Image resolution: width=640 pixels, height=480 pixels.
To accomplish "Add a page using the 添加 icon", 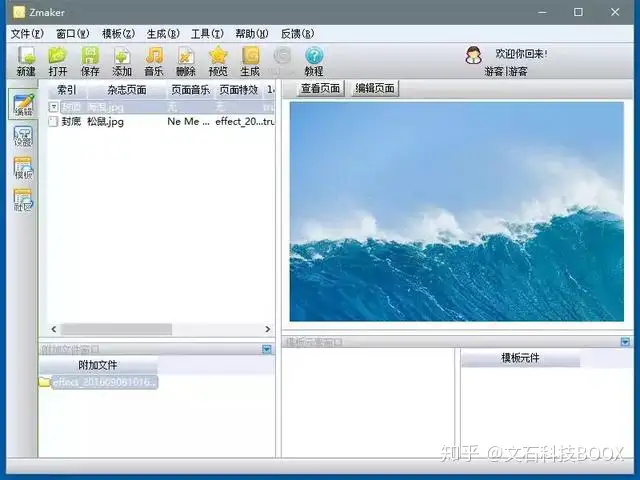I will (122, 61).
